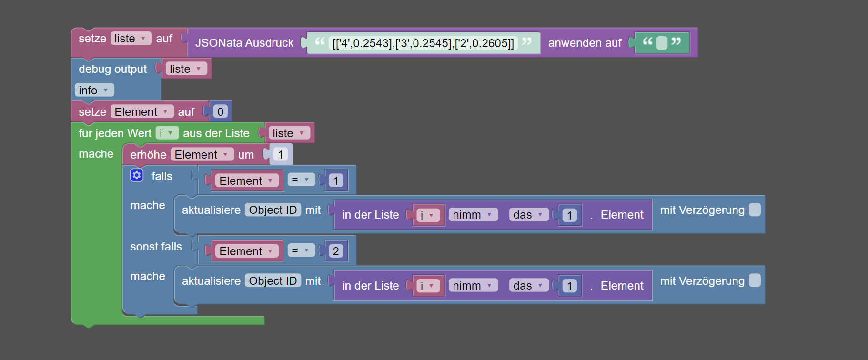This screenshot has width=868, height=360.
Task: Select the debug output block
Action: 113,69
